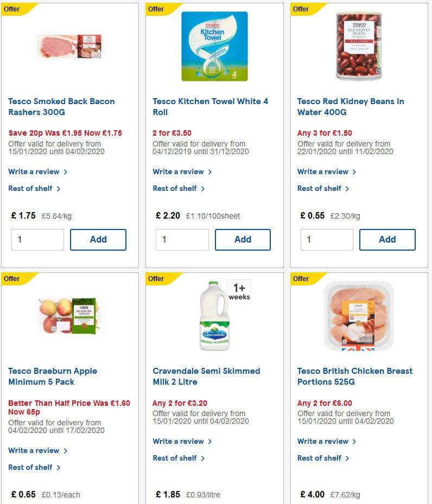Write a review for Cravendale Semi Skimmed Milk
432x504 pixels.
pyautogui.click(x=179, y=441)
